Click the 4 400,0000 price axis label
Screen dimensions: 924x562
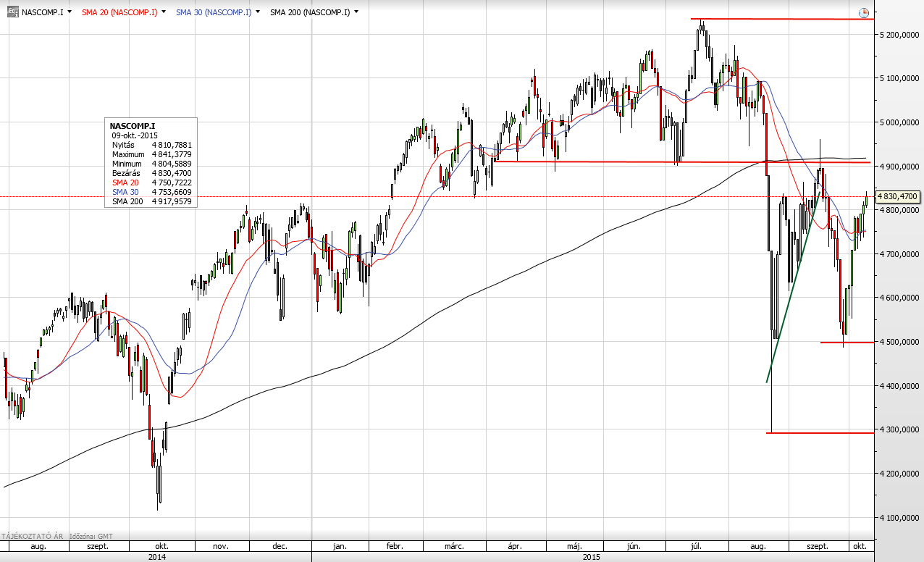(899, 386)
